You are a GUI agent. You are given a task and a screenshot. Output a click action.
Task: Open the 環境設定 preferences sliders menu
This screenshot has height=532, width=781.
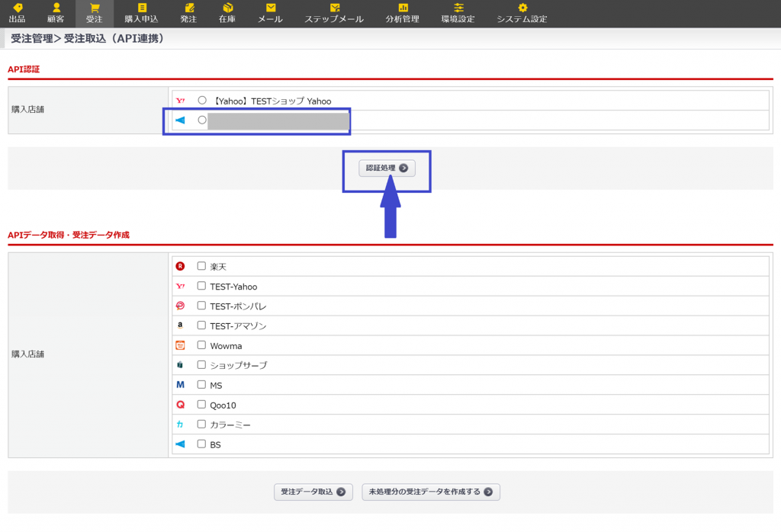[458, 13]
